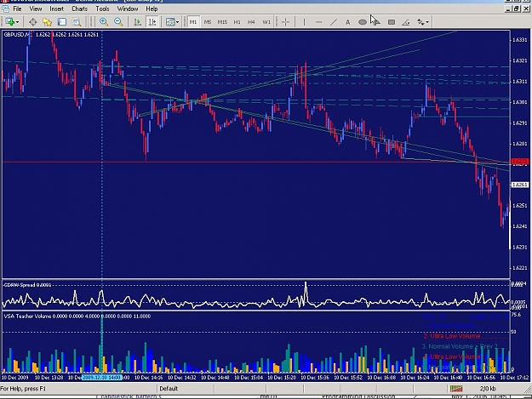This screenshot has width=532, height=399.
Task: Select the Trendline tool
Action: (x=334, y=22)
